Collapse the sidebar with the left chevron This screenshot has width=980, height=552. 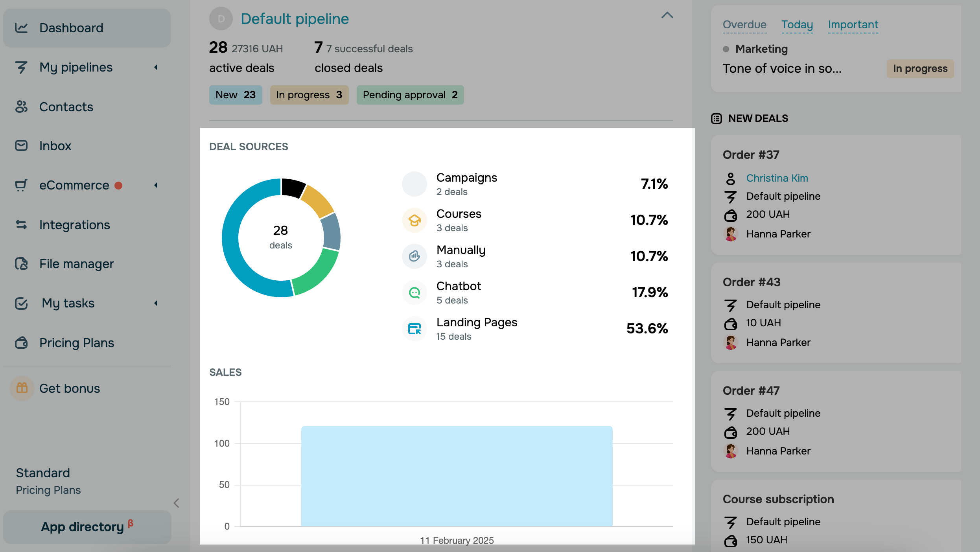(x=177, y=503)
